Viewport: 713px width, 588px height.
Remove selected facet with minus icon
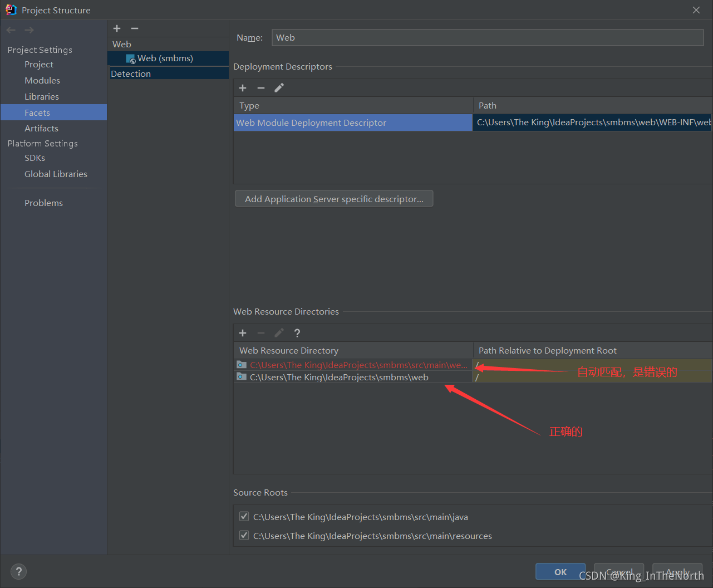[x=135, y=28]
